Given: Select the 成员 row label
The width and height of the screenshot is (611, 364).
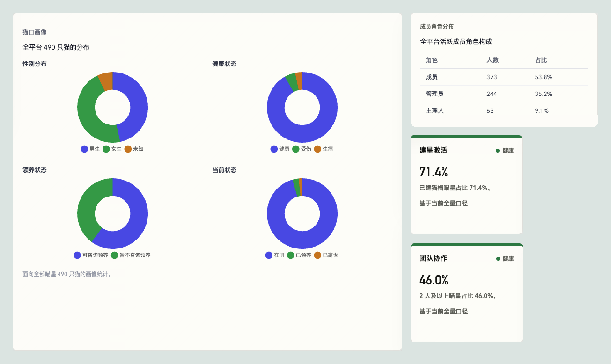Looking at the screenshot, I should [x=432, y=77].
